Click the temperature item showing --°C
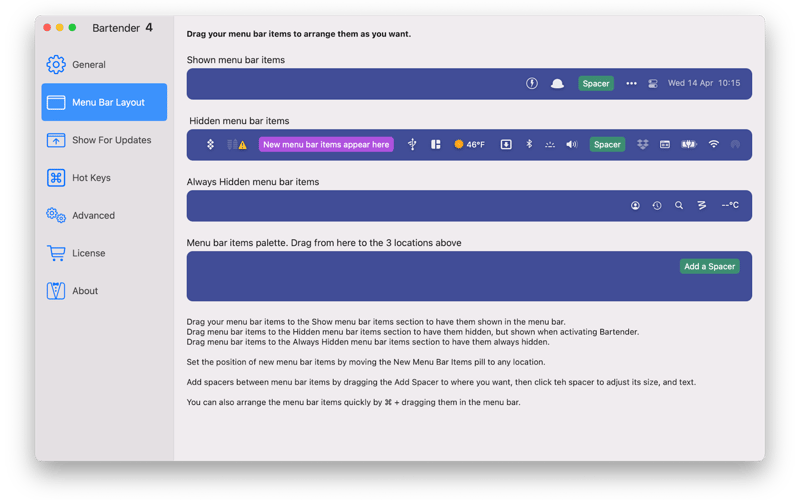The height and width of the screenshot is (500, 800). click(730, 205)
